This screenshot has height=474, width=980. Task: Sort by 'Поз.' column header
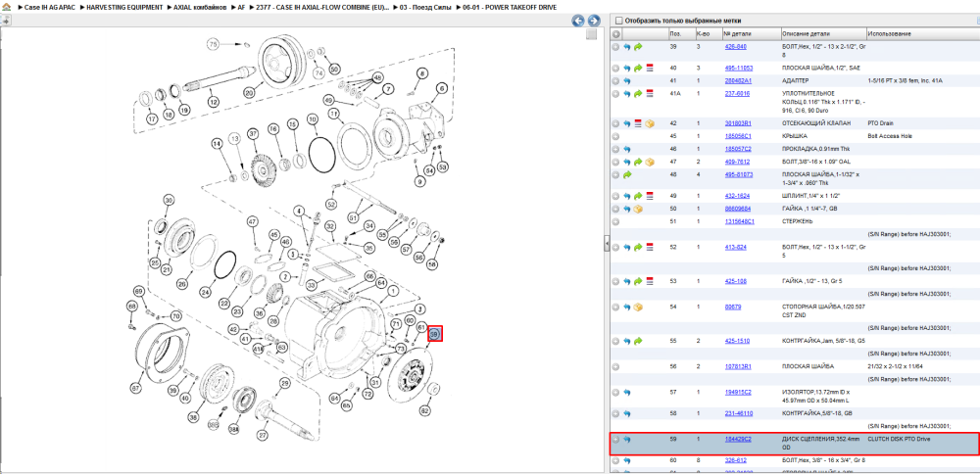click(x=681, y=33)
